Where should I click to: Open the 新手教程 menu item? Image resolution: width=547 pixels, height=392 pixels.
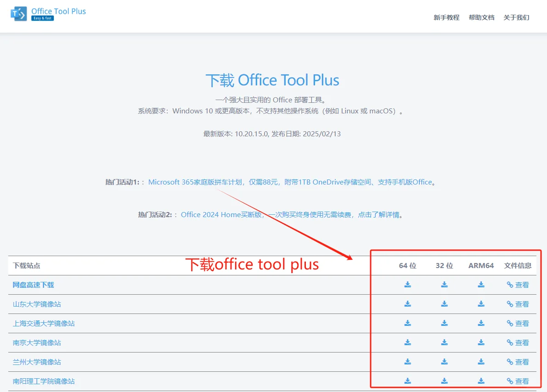(x=446, y=17)
